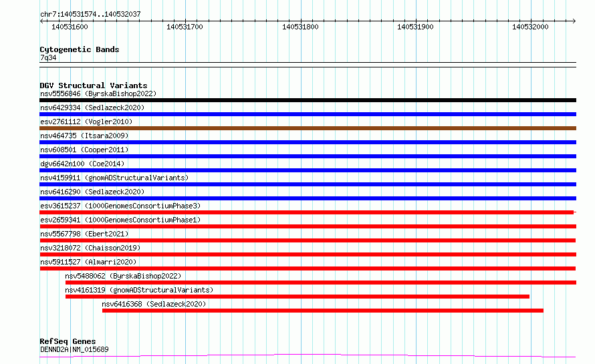Open the esv3615237 (1000GenomesConsortiumPhase3) label

pyautogui.click(x=120, y=206)
